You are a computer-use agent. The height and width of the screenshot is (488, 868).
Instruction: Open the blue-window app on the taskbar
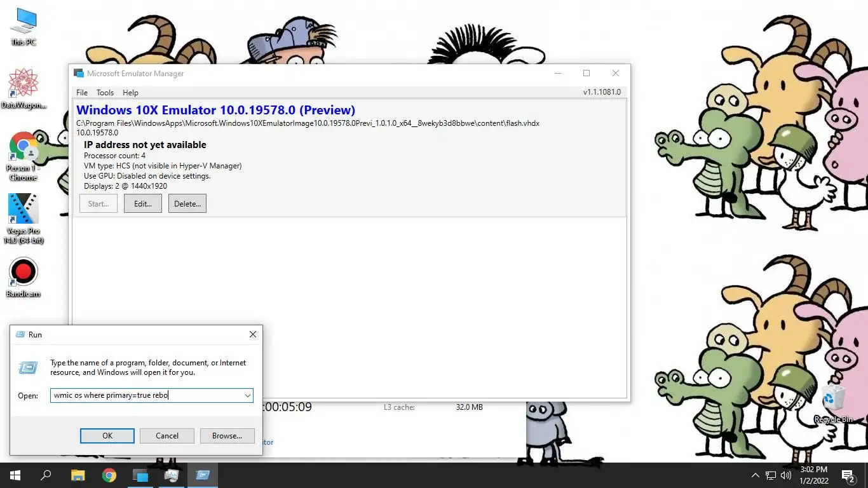pyautogui.click(x=140, y=475)
